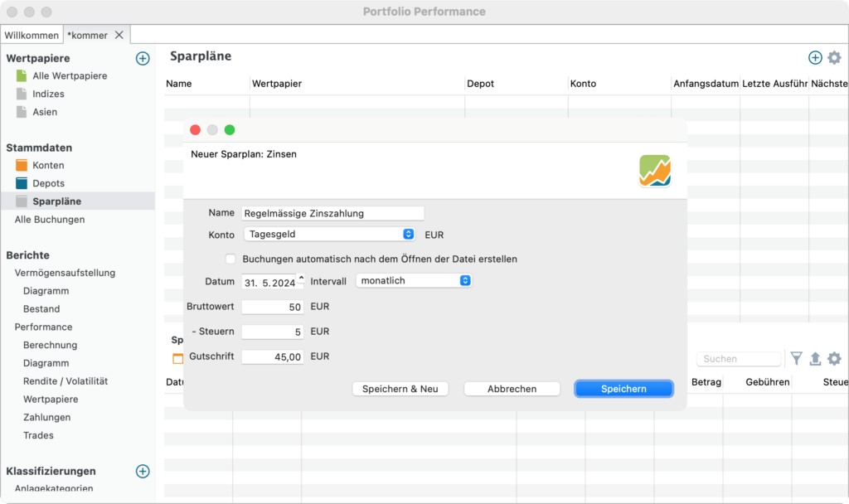Open Konten in sidebar

(48, 165)
